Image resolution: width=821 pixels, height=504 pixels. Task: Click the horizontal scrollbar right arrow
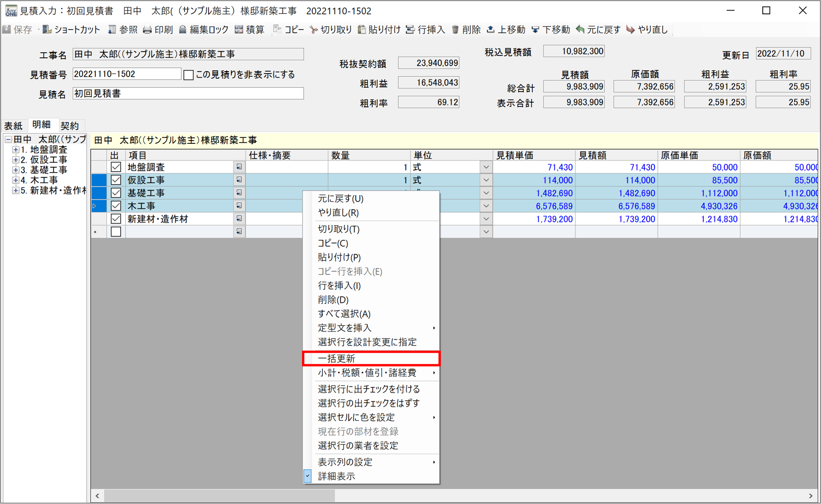(x=810, y=496)
